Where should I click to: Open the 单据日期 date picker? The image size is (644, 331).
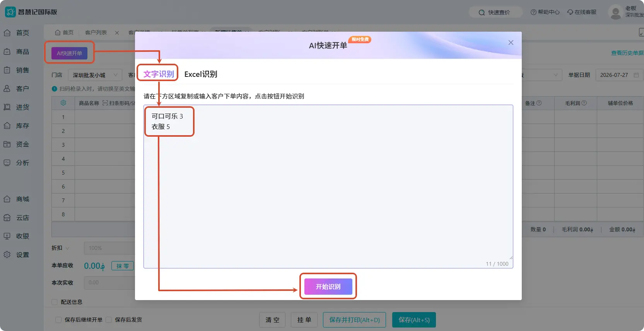pyautogui.click(x=619, y=75)
